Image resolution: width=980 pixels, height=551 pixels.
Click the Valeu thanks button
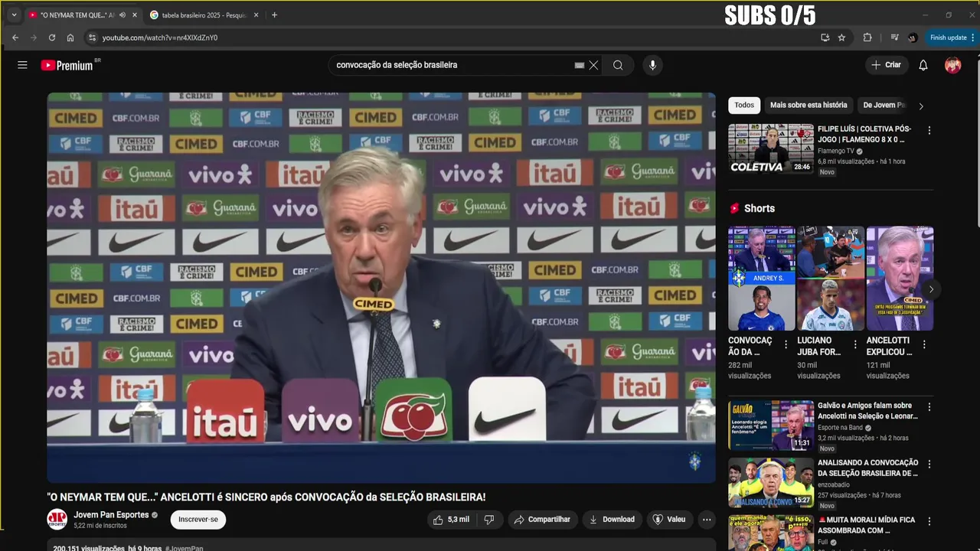pyautogui.click(x=669, y=520)
